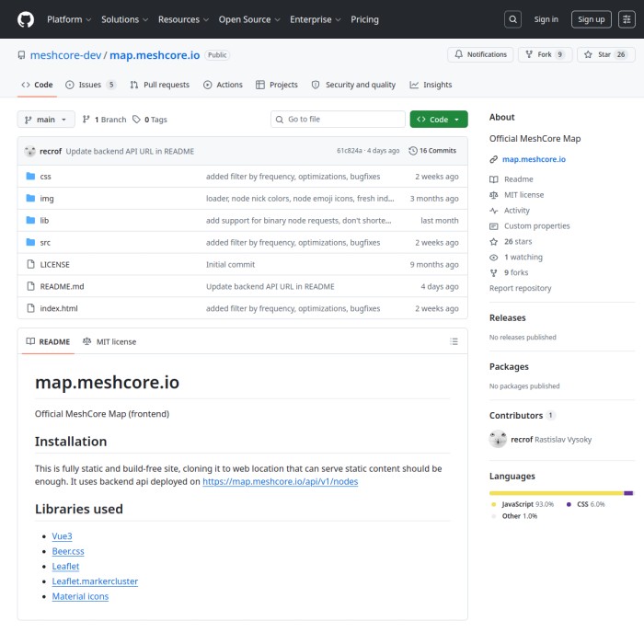Click the css folder icon
The image size is (644, 644).
click(x=30, y=176)
